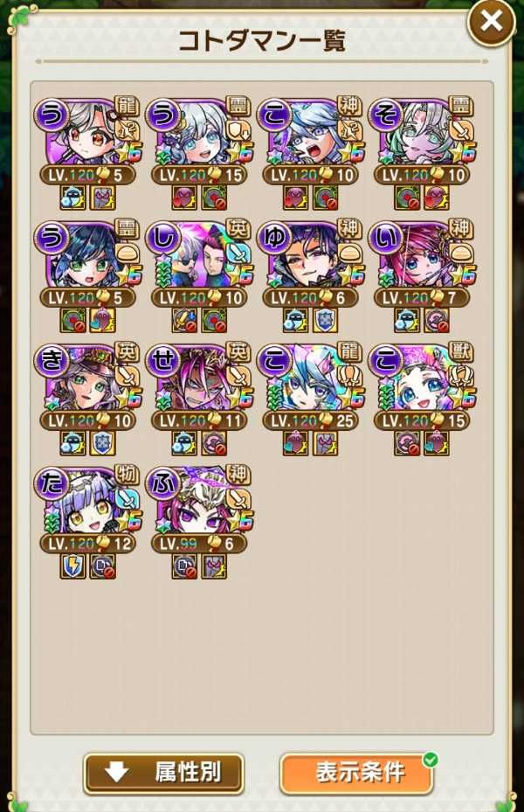Click the lightning shield skill icon under た
Viewport: 524px width, 812px height.
[73, 566]
